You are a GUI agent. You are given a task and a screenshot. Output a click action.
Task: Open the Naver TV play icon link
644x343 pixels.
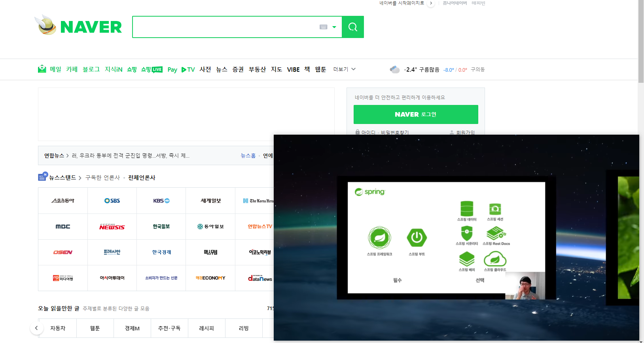pos(188,69)
